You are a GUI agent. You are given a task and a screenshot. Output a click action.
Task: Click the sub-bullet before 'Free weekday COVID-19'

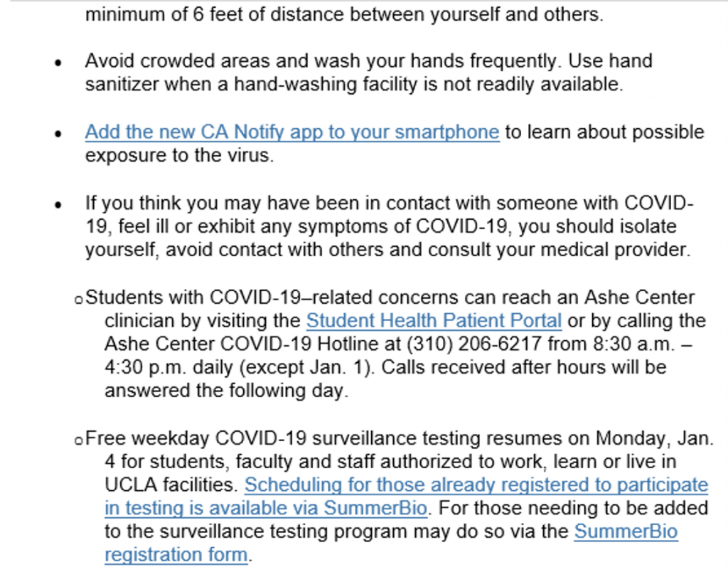click(x=79, y=440)
